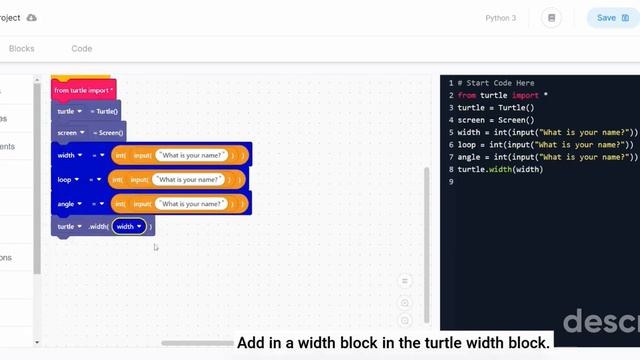640x360 pixels.
Task: Click the int( block in the width row
Action: tap(120, 156)
